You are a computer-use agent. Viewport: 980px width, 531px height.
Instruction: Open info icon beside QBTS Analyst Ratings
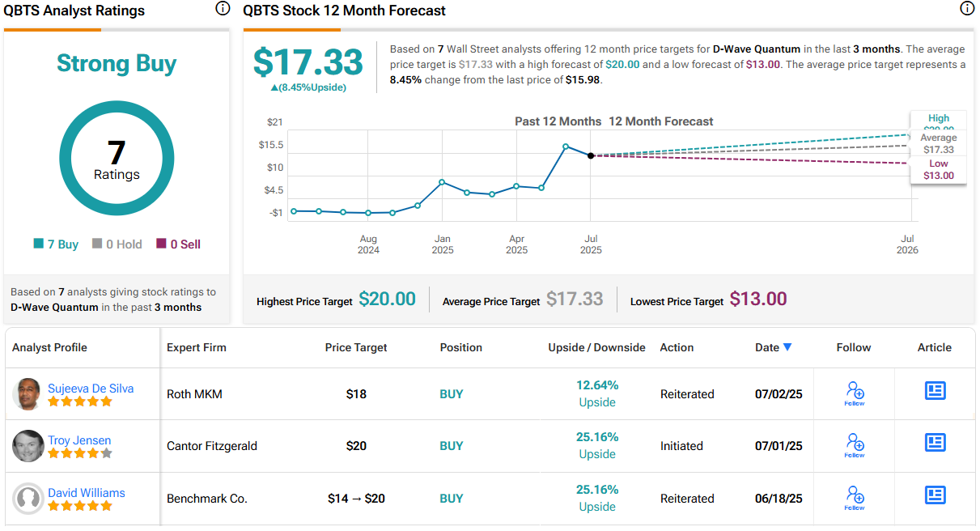[x=222, y=9]
